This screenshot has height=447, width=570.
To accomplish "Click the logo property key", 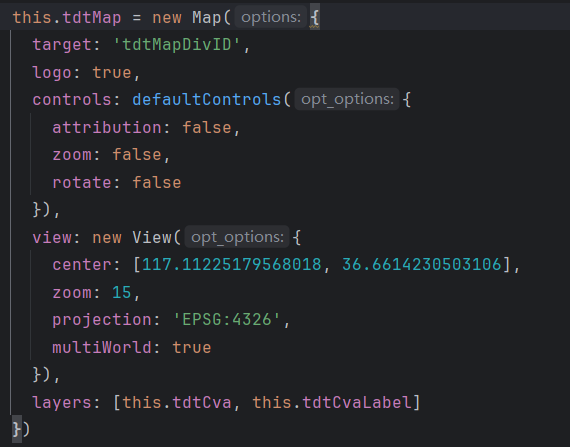I will pyautogui.click(x=52, y=73).
